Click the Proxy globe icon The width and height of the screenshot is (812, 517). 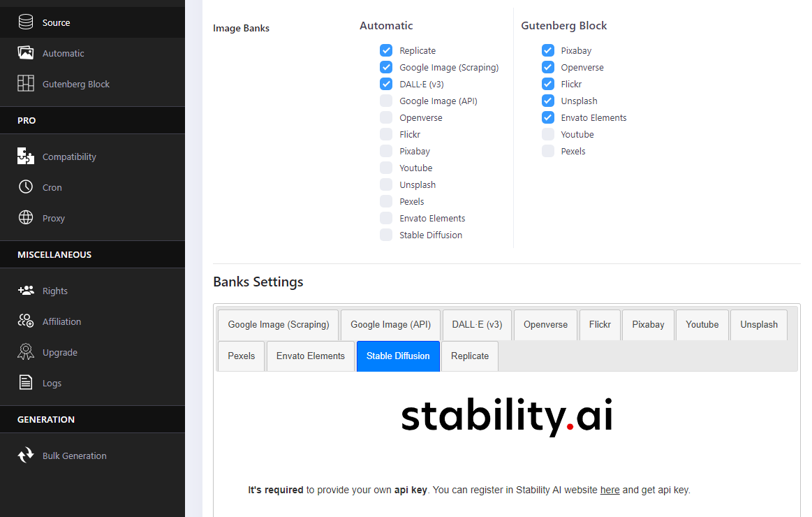click(26, 218)
